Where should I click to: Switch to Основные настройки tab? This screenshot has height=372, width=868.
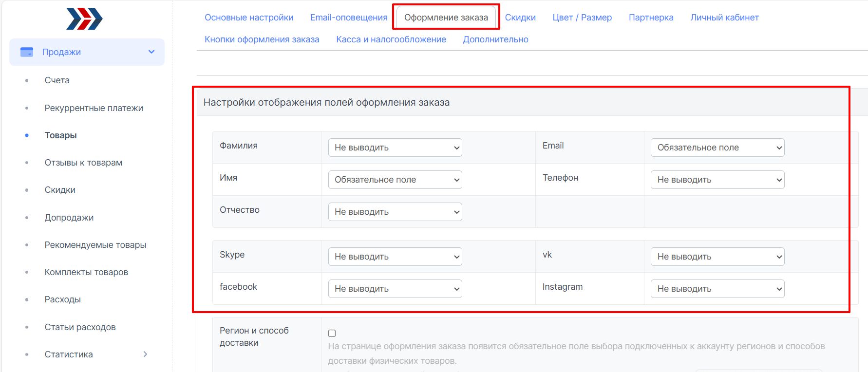249,18
